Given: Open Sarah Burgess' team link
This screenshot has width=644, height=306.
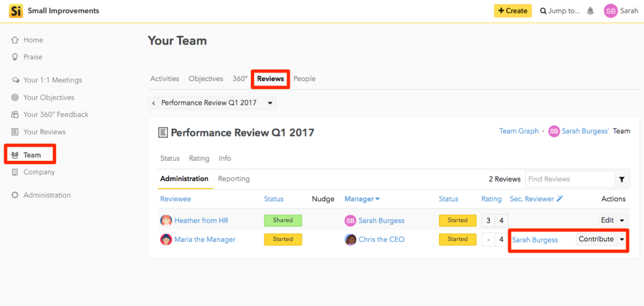Looking at the screenshot, I should point(586,131).
